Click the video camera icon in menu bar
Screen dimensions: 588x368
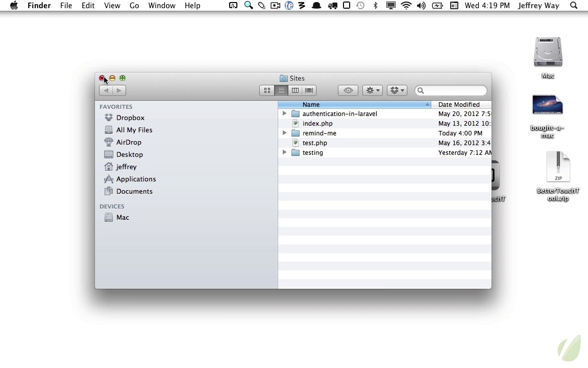pyautogui.click(x=275, y=6)
